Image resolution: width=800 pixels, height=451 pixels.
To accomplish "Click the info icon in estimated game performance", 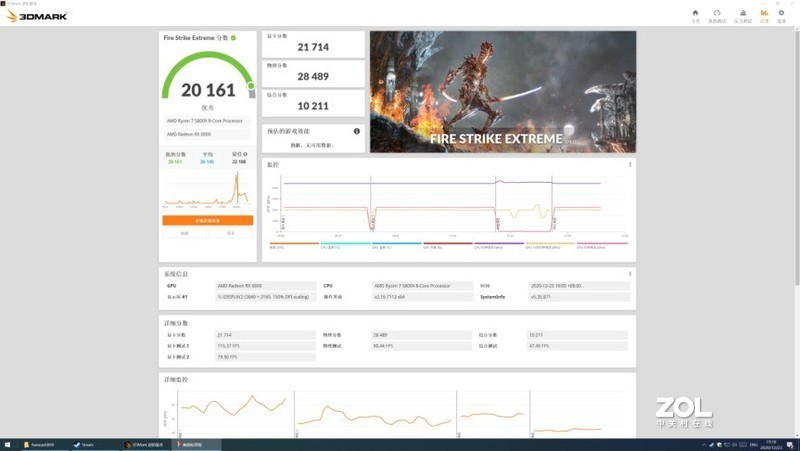I will click(357, 131).
